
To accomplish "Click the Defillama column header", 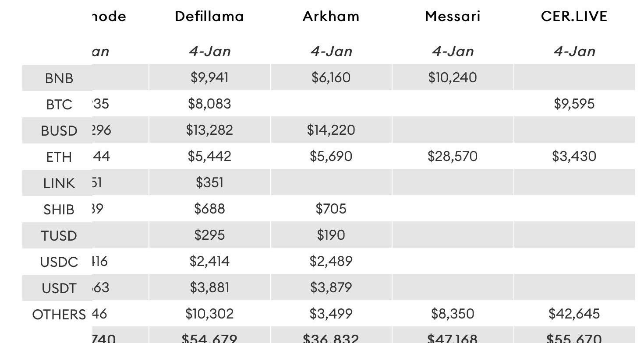I will pos(209,17).
